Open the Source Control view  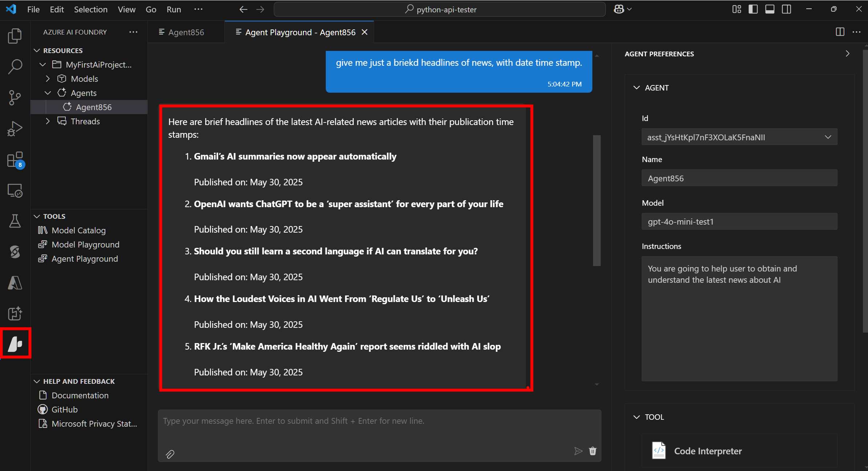pos(15,97)
